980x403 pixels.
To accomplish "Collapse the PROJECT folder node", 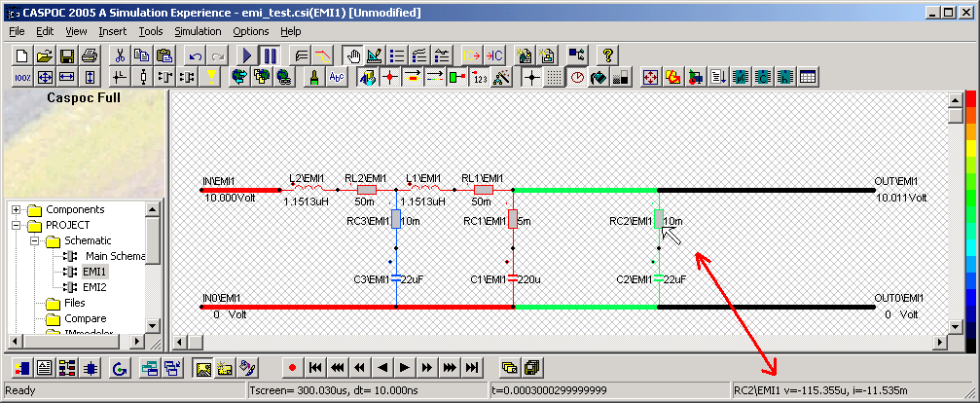I will tap(17, 225).
